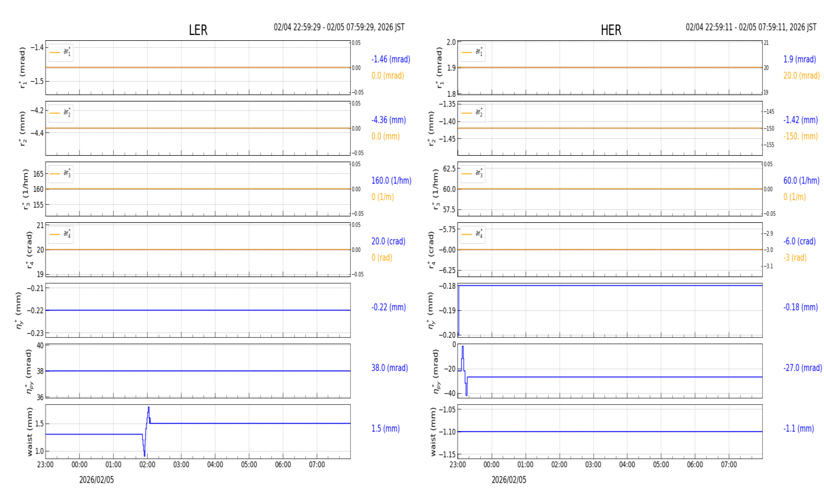Click the 2026/02/05 date below the LER plots
824x504 pixels.
pyautogui.click(x=97, y=480)
